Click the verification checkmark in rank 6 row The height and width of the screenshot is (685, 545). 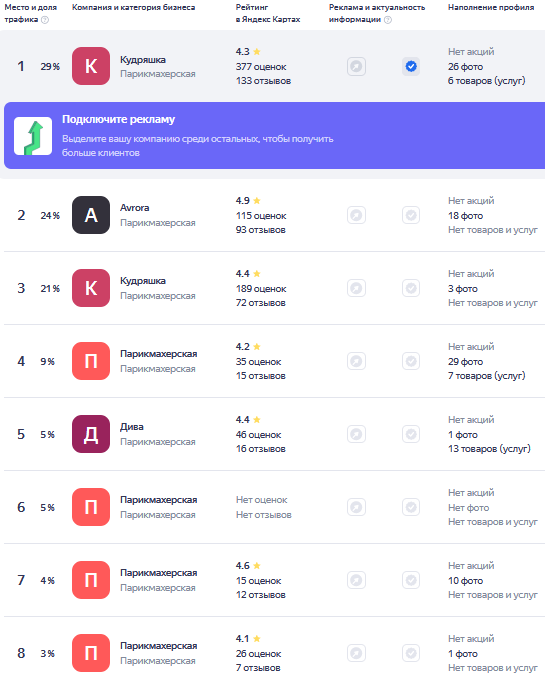point(411,507)
